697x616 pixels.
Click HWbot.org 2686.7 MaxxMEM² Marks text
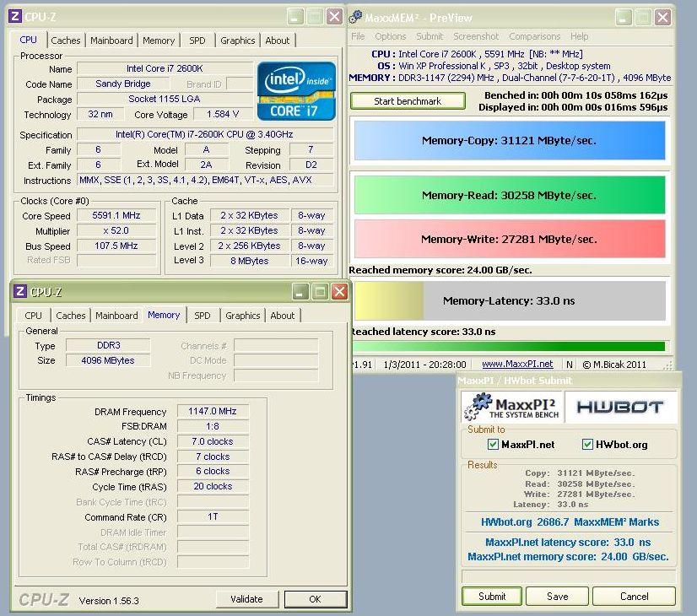tap(570, 521)
